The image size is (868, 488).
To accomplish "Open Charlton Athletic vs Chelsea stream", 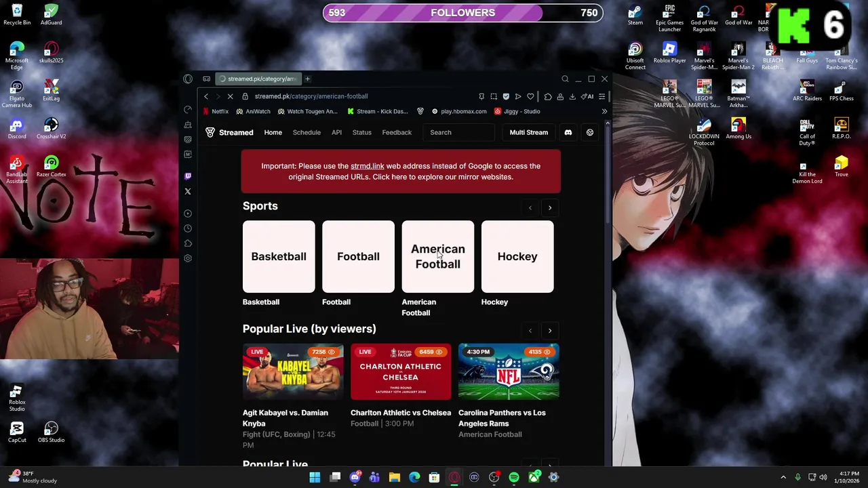I will pyautogui.click(x=401, y=371).
